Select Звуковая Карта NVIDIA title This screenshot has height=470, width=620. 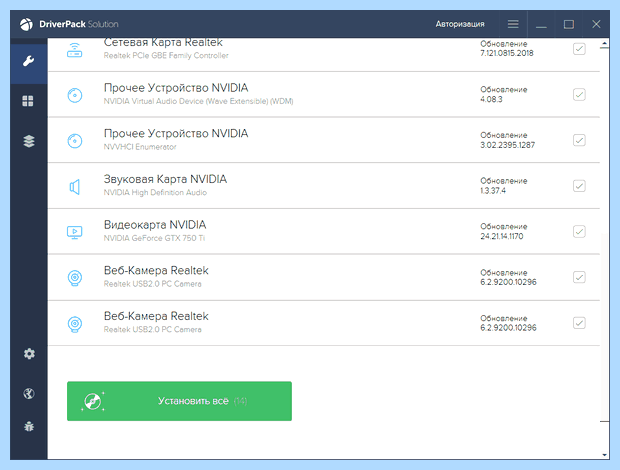165,179
